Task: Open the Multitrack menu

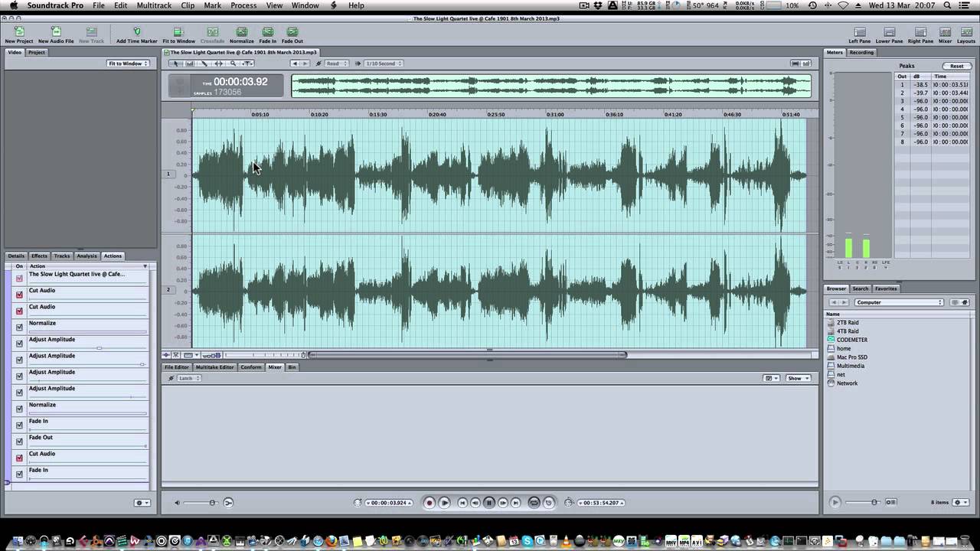Action: pos(154,5)
